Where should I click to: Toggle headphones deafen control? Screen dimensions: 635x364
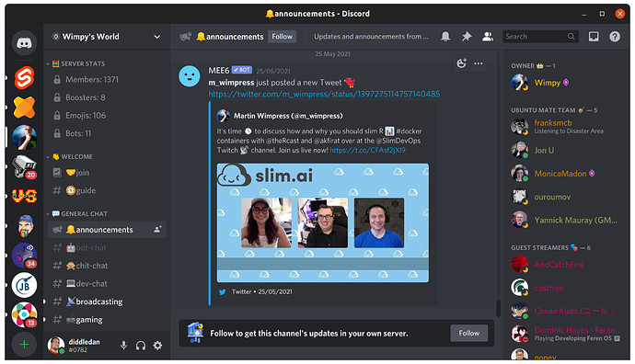141,346
